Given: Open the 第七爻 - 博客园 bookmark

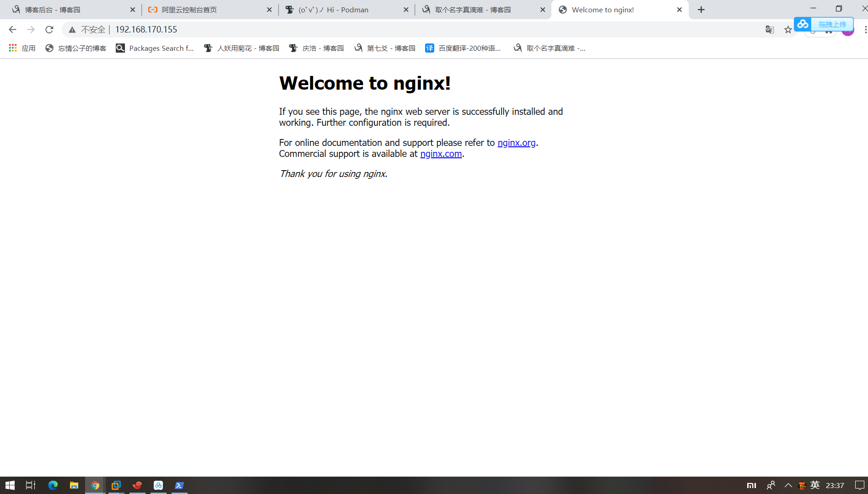Looking at the screenshot, I should tap(385, 48).
